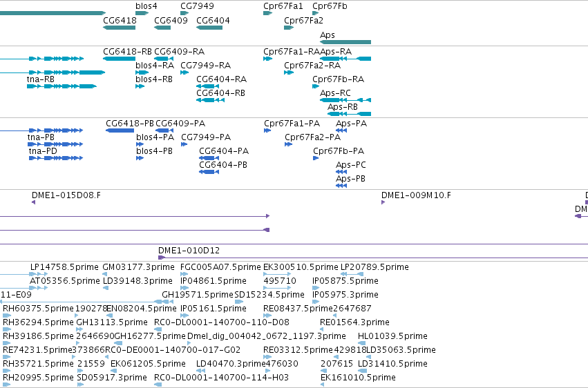Click EST SD15234.5prime
588x388 pixels.
coord(239,302)
